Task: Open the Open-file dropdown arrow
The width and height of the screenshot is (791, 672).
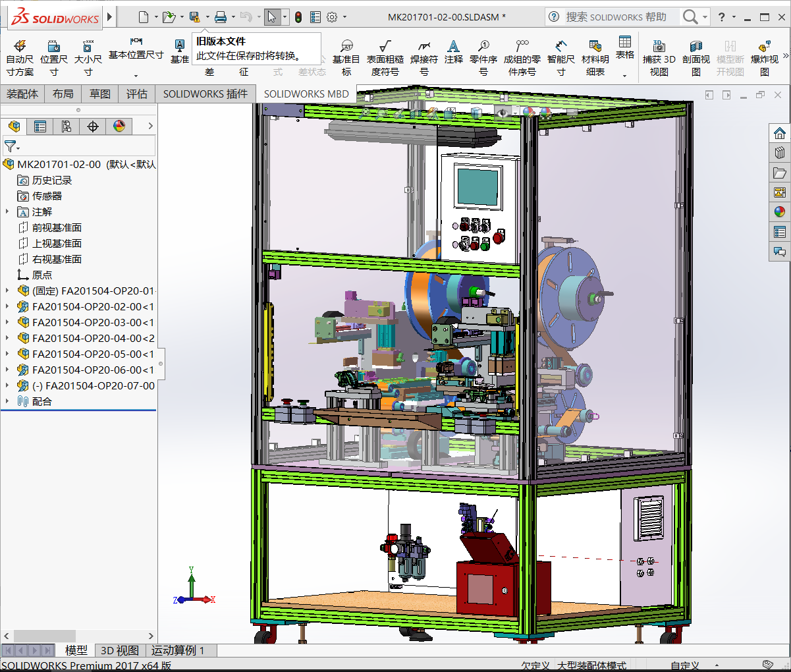Action: click(x=182, y=17)
